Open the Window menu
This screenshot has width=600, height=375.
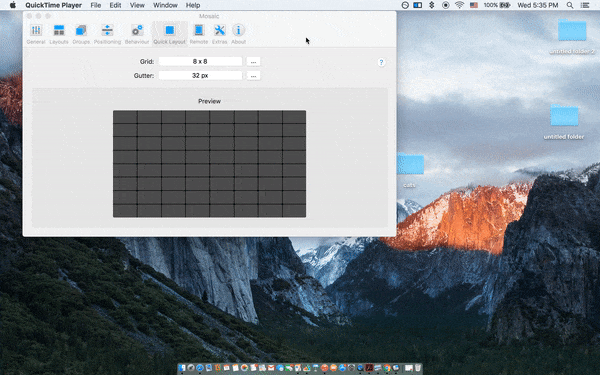(x=165, y=5)
